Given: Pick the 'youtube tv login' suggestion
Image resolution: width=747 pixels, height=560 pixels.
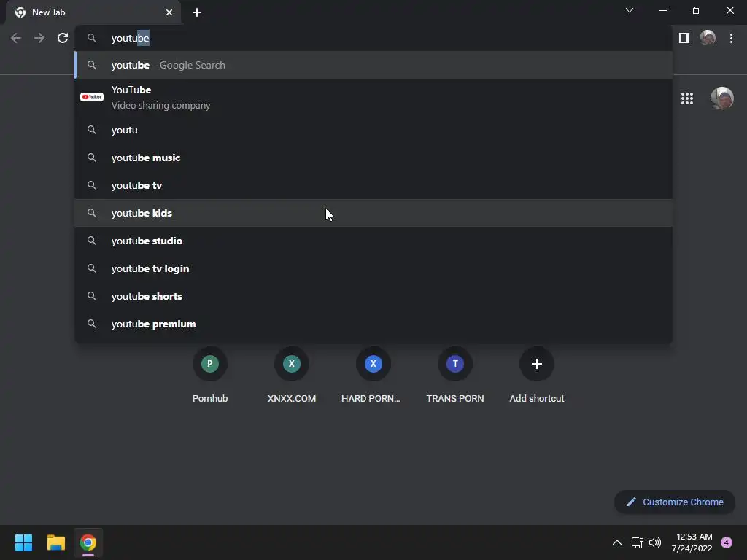Looking at the screenshot, I should pos(373,268).
